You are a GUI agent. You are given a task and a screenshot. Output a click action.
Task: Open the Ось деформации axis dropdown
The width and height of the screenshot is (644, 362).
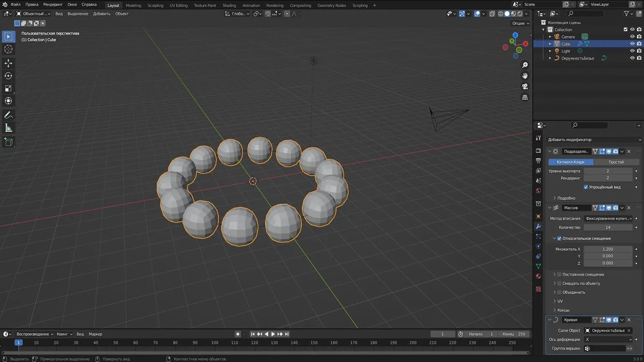pos(608,339)
